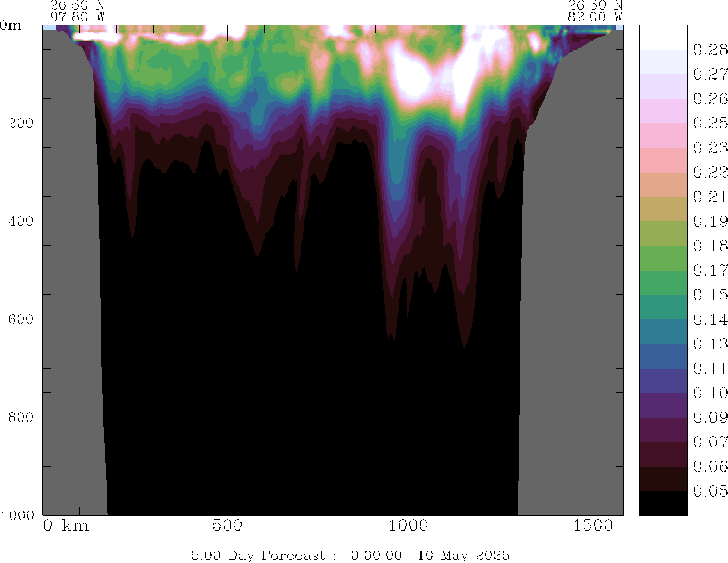Click the purple swatch between 0.09 and 0.10
The height and width of the screenshot is (563, 728).
pyautogui.click(x=663, y=405)
